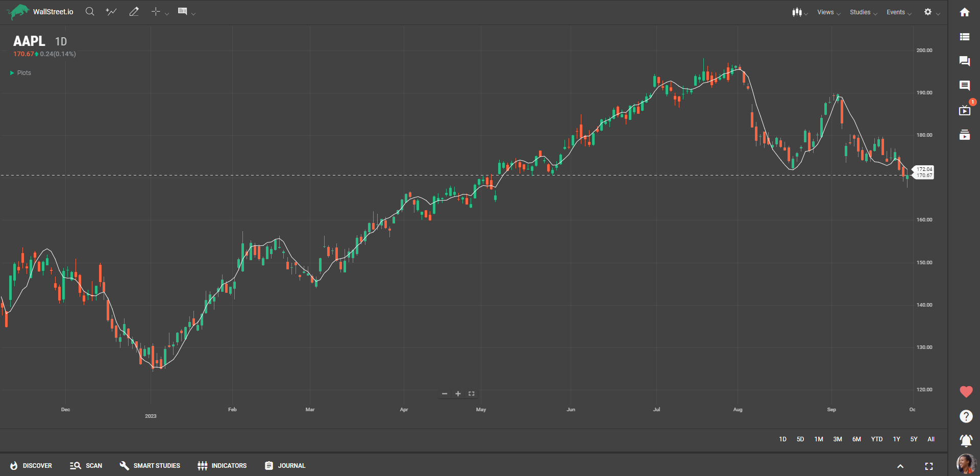The image size is (980, 476).
Task: Open the Journal panel
Action: pyautogui.click(x=285, y=466)
